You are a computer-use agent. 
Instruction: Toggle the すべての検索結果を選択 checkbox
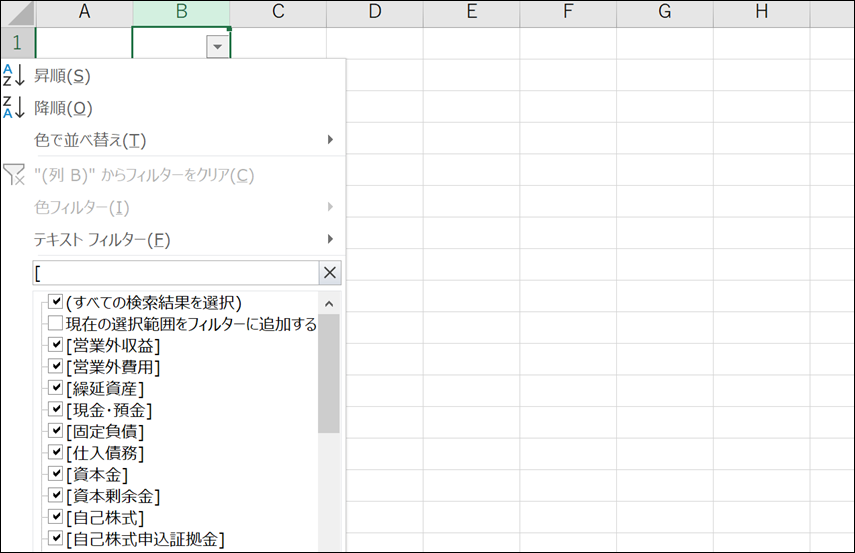(56, 302)
